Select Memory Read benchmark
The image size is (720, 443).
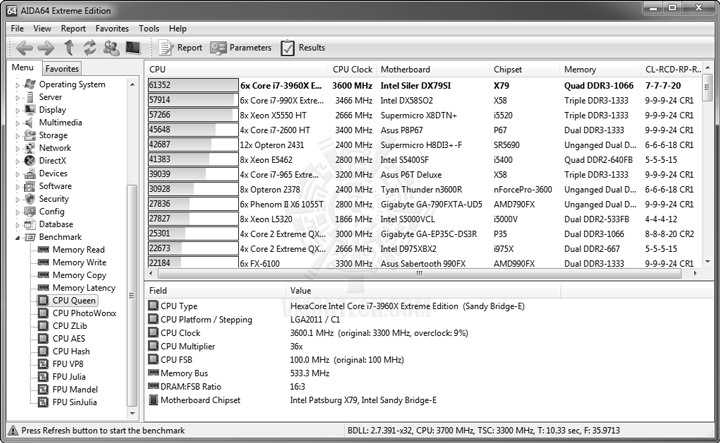[x=79, y=250]
